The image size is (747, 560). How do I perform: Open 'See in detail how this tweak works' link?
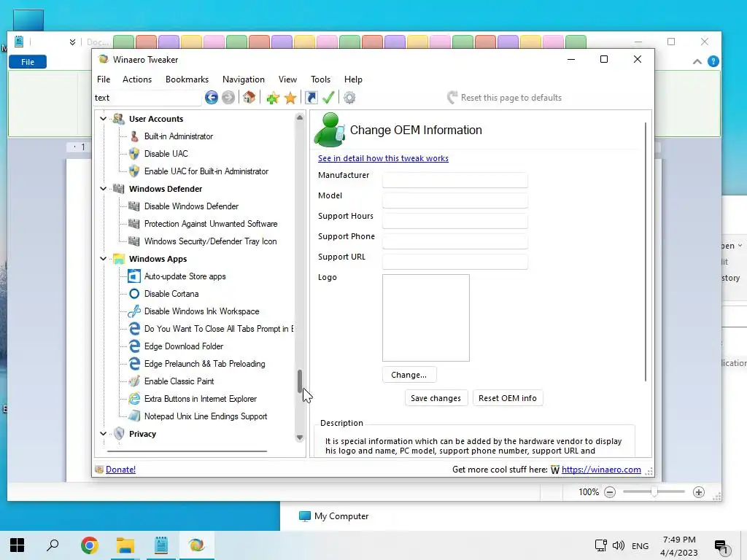point(383,158)
